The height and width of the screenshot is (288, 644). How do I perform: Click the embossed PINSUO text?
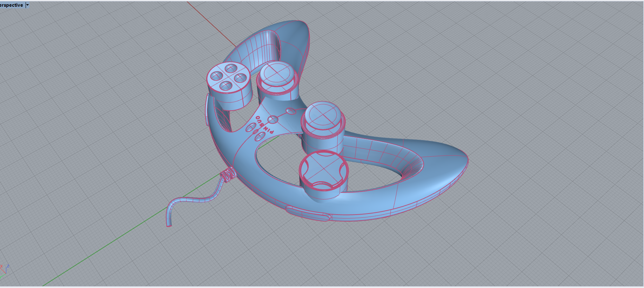[x=264, y=125]
